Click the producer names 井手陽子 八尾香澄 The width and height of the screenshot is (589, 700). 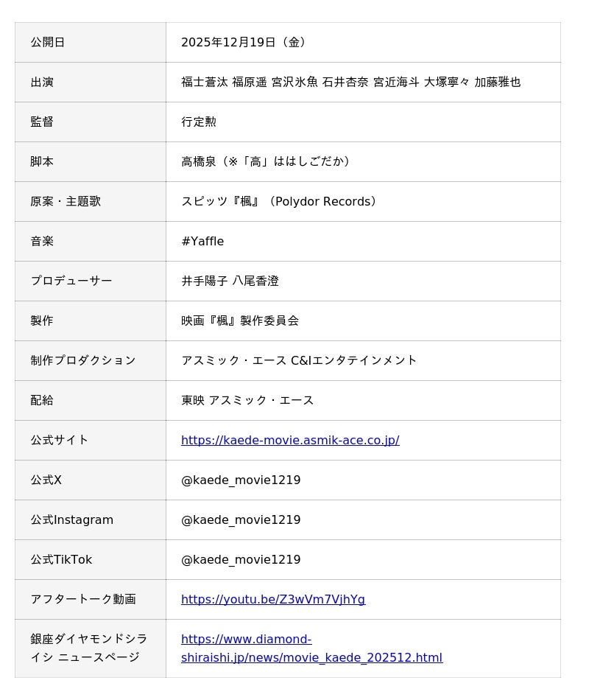(x=230, y=281)
